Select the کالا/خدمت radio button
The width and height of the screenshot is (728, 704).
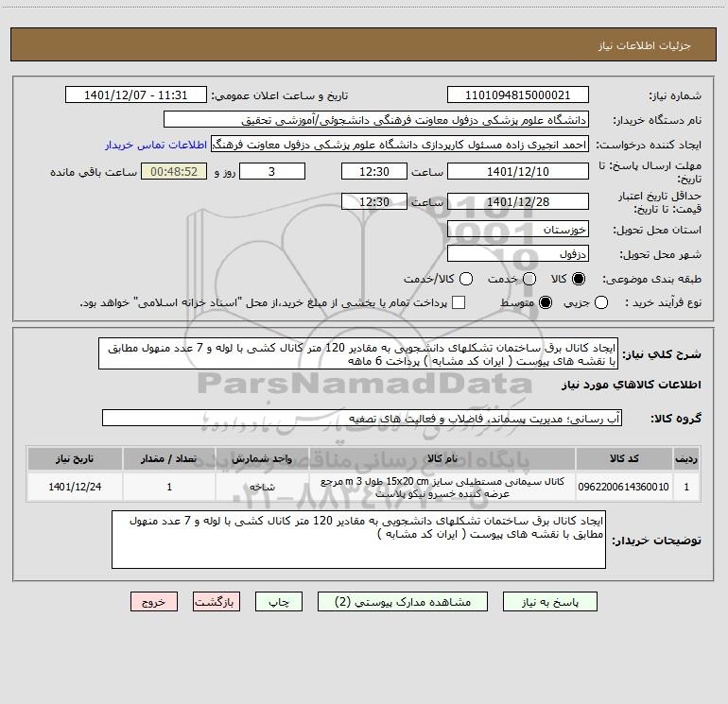tap(466, 279)
